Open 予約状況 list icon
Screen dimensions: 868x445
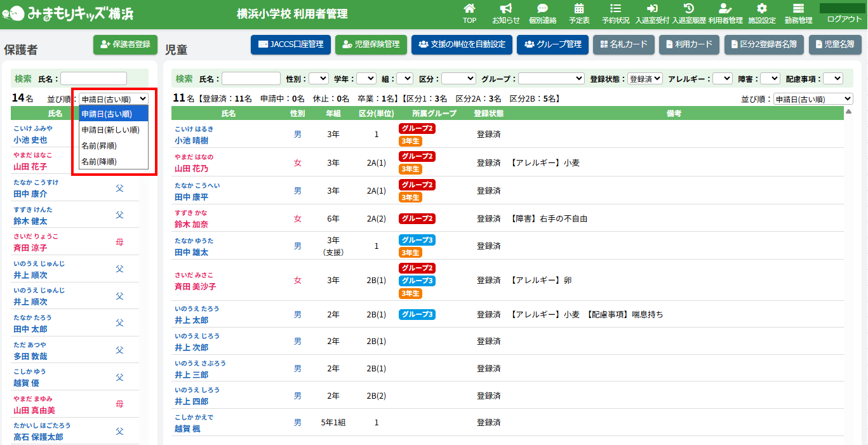(x=615, y=9)
